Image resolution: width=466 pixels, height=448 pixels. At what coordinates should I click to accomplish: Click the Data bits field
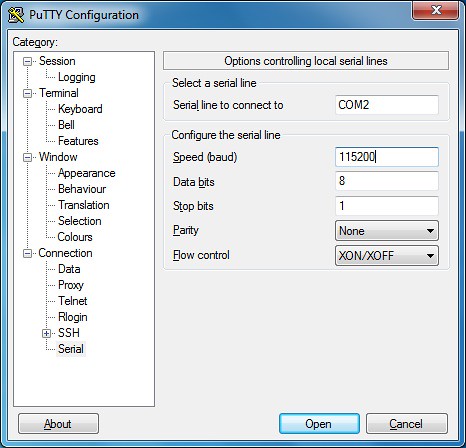click(387, 181)
